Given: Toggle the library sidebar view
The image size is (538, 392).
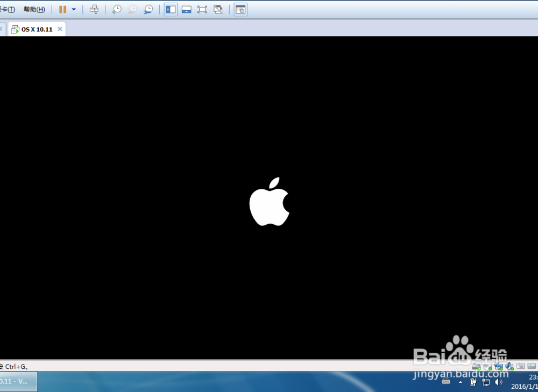Looking at the screenshot, I should pyautogui.click(x=171, y=9).
